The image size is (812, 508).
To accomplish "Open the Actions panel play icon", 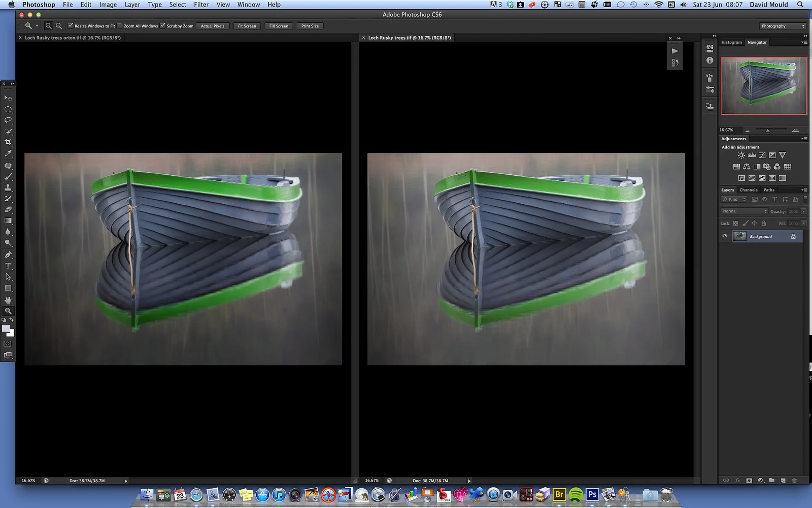I will click(x=674, y=51).
